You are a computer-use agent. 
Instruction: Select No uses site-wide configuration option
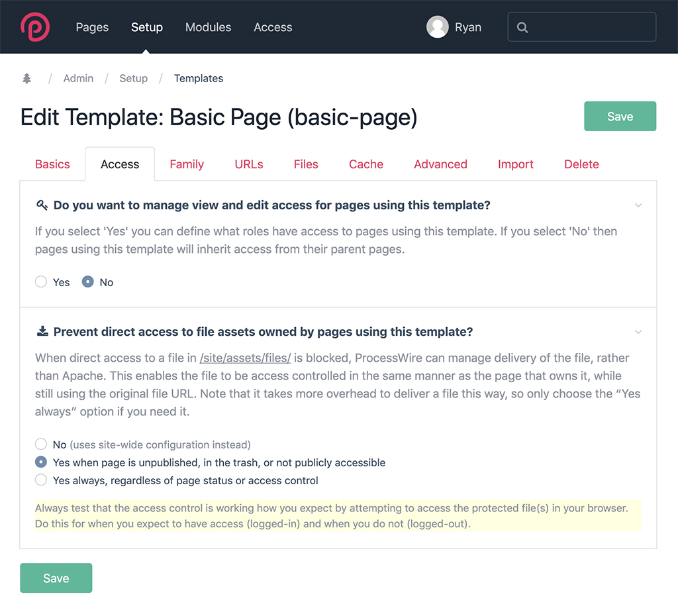pos(41,444)
